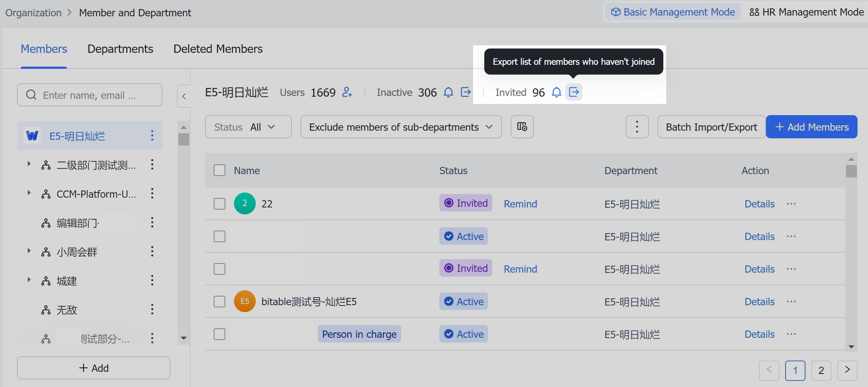The height and width of the screenshot is (387, 868).
Task: Open the vertical three-dot menu beside Batch Import/Export
Action: point(637,127)
